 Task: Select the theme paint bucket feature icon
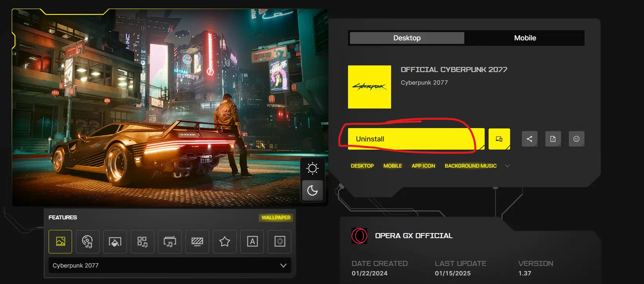click(115, 242)
